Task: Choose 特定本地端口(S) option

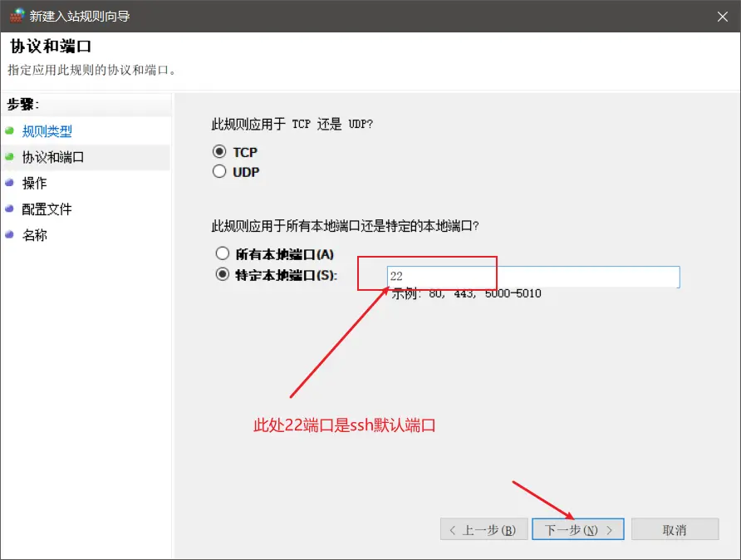Action: click(x=223, y=274)
